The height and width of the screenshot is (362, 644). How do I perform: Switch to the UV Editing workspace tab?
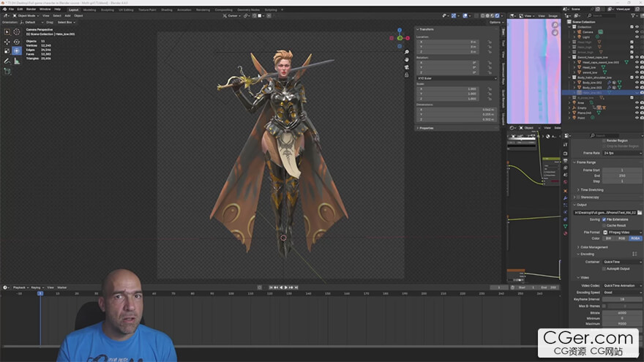pos(126,10)
